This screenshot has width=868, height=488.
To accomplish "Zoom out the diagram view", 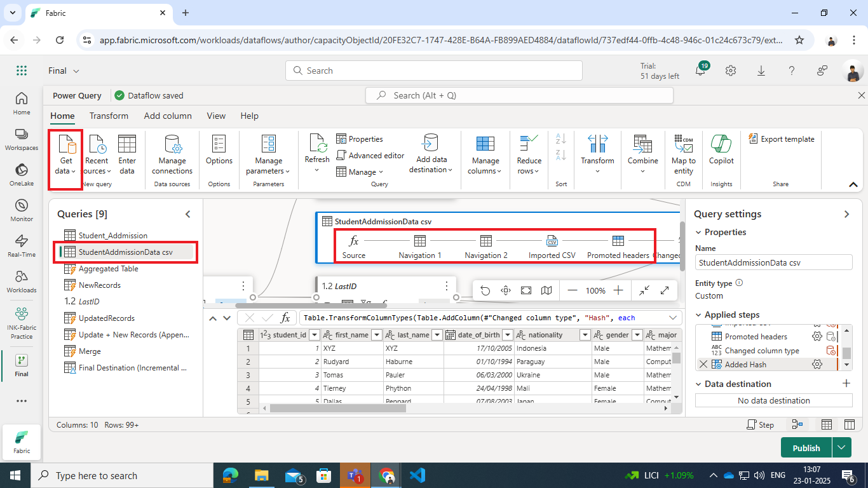I will pos(573,290).
